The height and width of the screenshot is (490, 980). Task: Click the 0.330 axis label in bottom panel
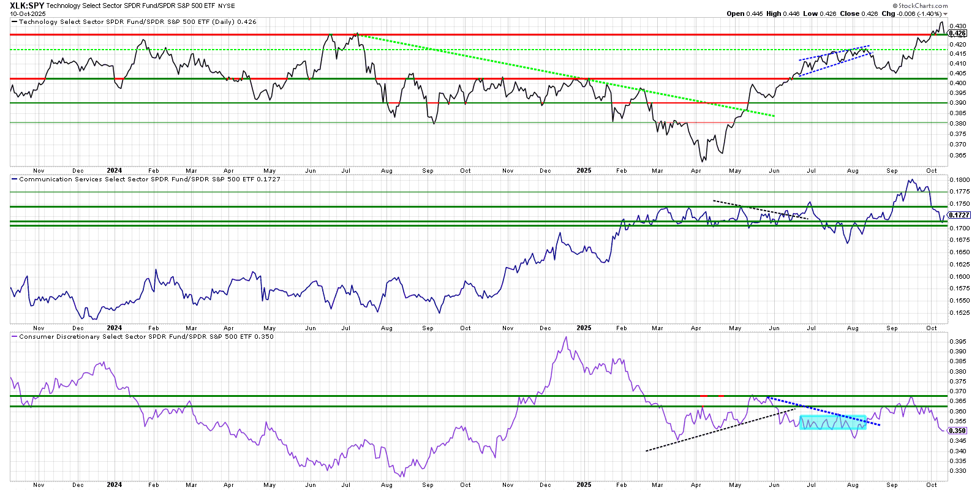click(957, 471)
